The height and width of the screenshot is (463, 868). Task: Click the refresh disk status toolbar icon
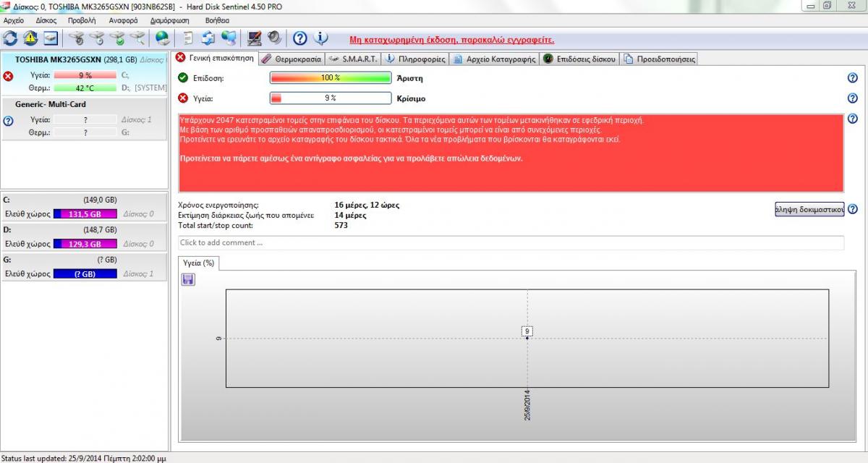tap(11, 38)
